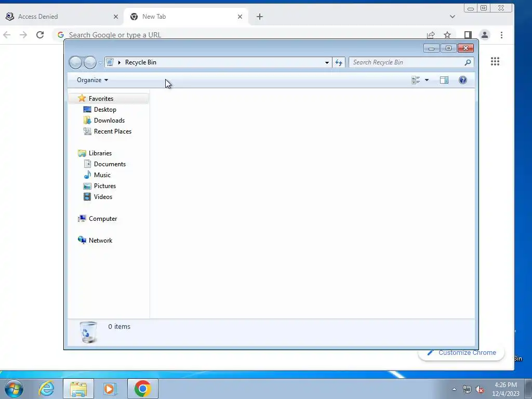Close the Recycle Bin window
Screen dimensions: 532x399
click(x=465, y=48)
